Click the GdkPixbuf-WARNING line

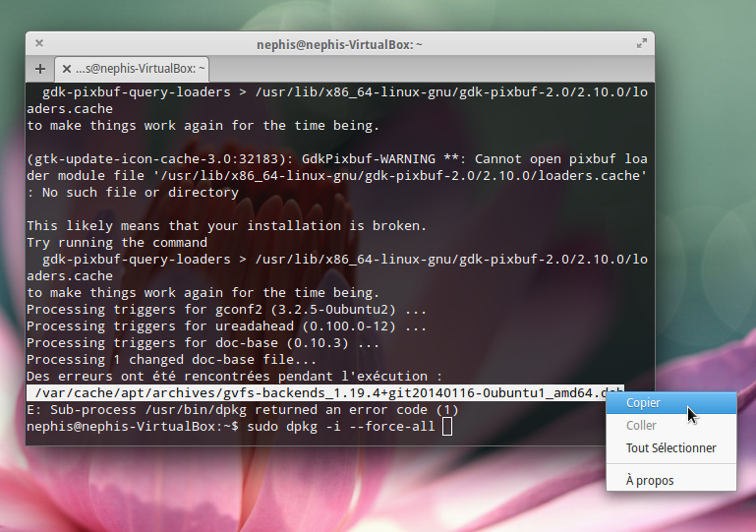point(337,159)
